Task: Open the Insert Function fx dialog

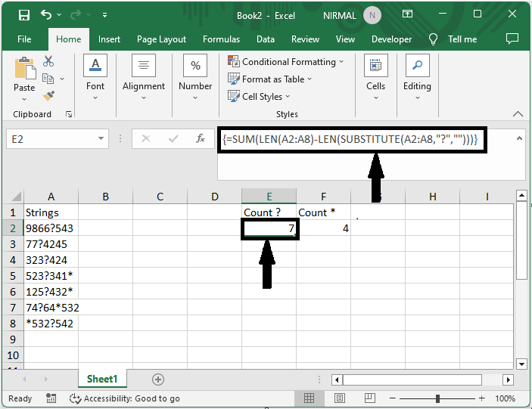Action: coord(201,138)
